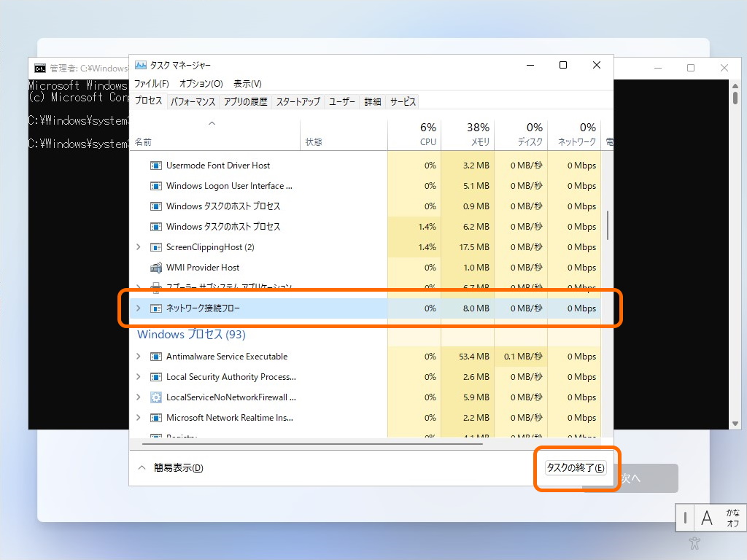This screenshot has width=747, height=560.
Task: Sort by the ネットワーク column header
Action: click(x=575, y=135)
